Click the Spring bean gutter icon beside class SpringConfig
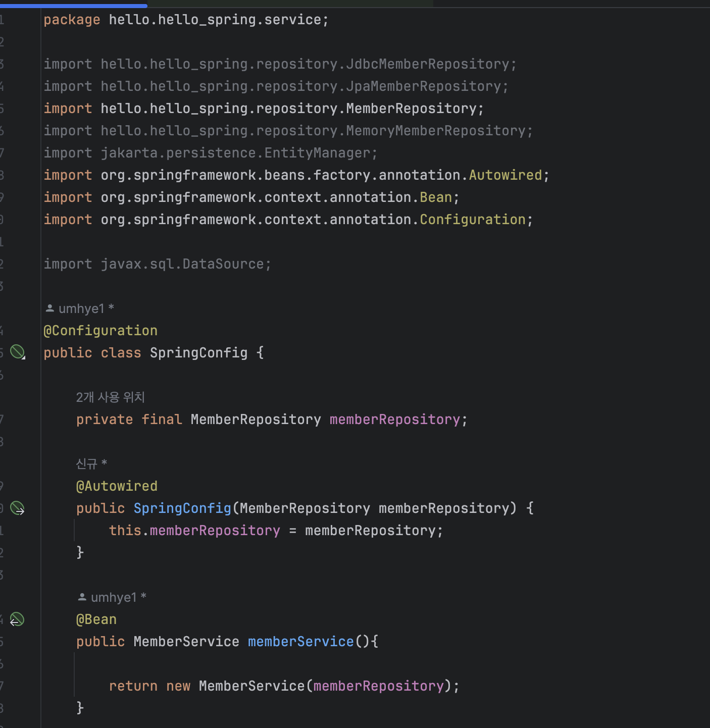This screenshot has height=728, width=710. click(18, 352)
